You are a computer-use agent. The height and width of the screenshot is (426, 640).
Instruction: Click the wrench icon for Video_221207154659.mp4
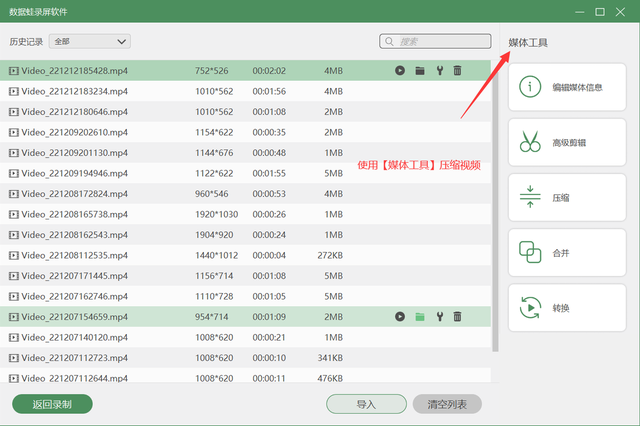440,317
